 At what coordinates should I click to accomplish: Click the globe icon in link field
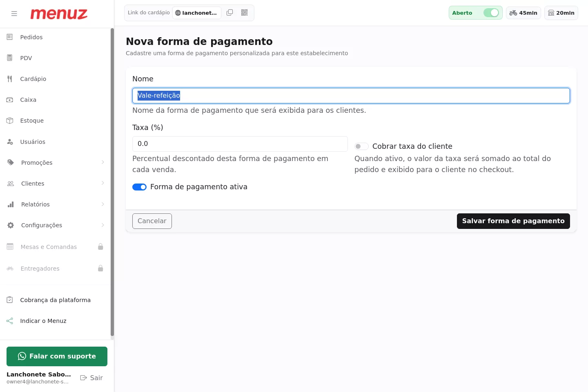coord(178,13)
